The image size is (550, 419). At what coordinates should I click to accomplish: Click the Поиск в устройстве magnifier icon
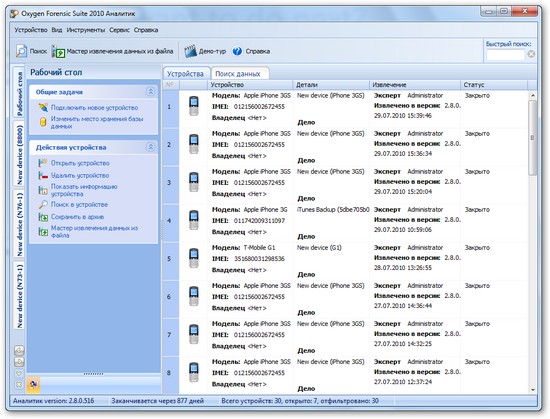click(x=43, y=204)
